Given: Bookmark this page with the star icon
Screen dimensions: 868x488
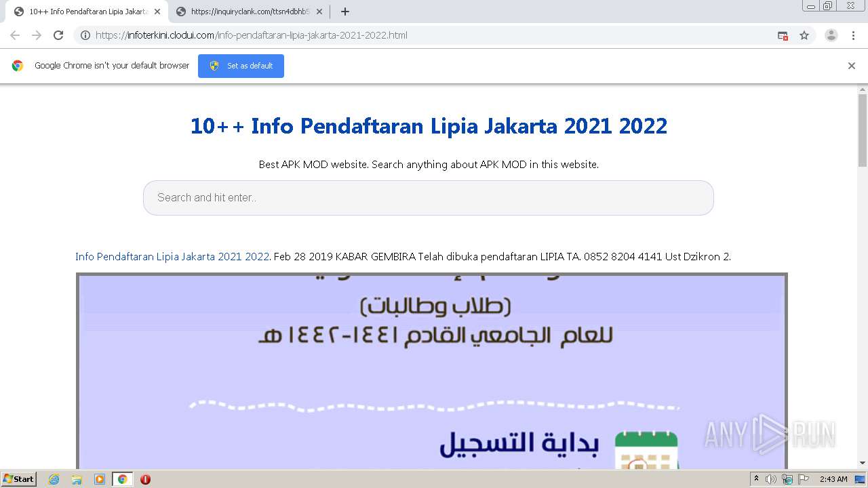Looking at the screenshot, I should [804, 35].
